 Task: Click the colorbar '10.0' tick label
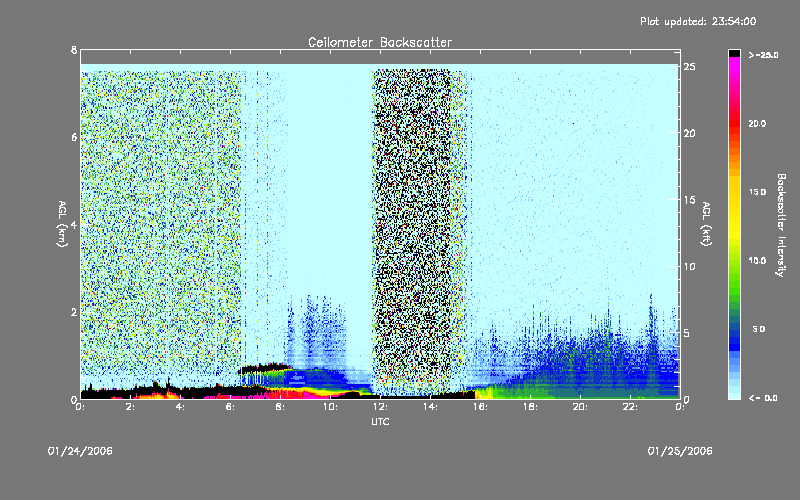[757, 260]
